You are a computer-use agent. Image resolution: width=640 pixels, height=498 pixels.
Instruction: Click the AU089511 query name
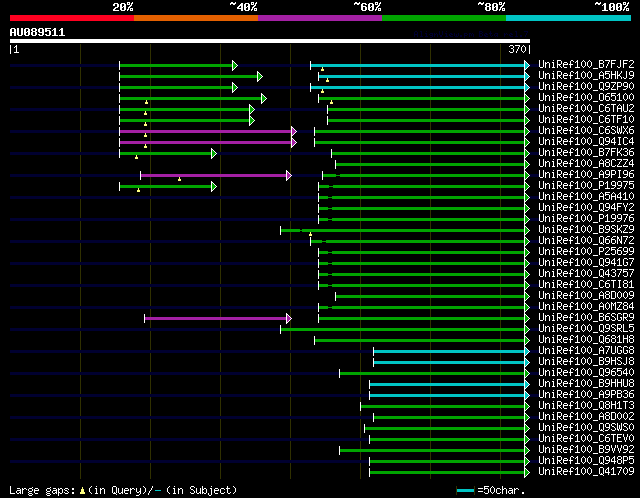[x=37, y=33]
